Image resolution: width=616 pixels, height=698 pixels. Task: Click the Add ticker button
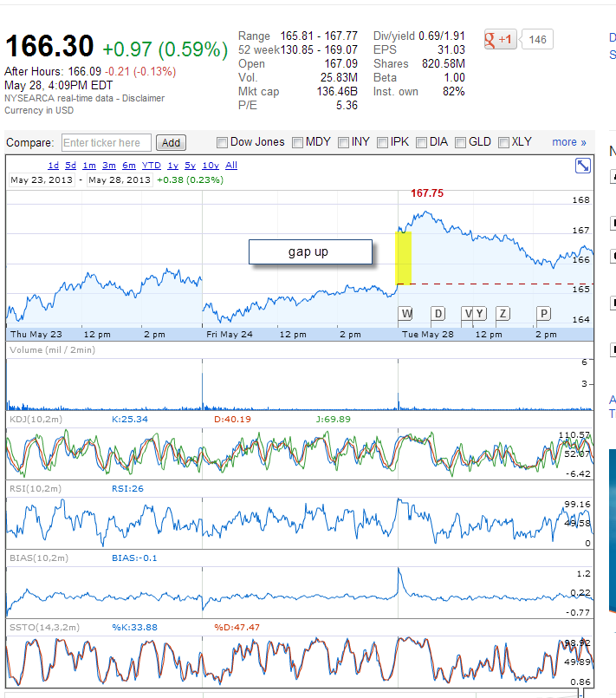[x=171, y=143]
